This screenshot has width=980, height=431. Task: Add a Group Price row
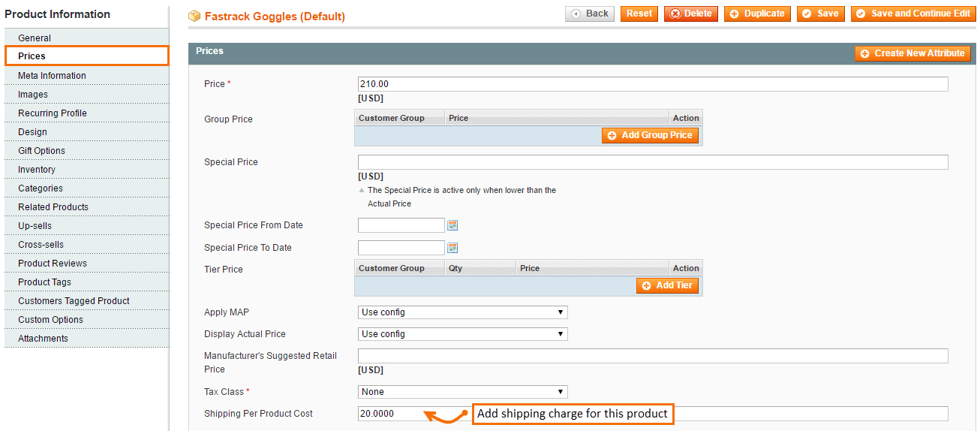point(650,135)
